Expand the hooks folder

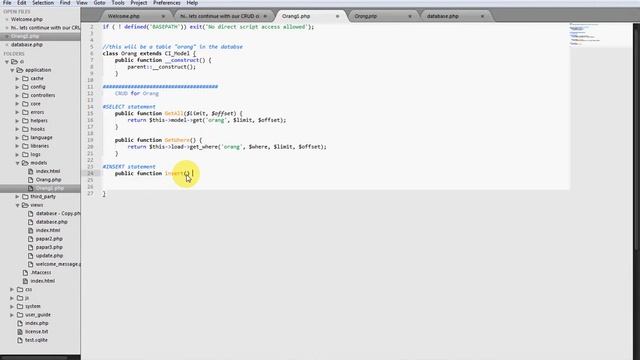click(17, 129)
